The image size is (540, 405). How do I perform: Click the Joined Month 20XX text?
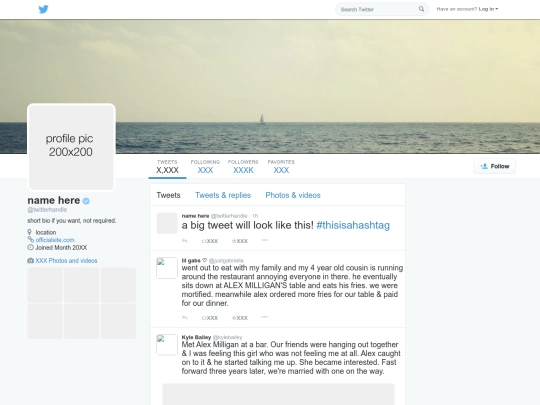click(61, 248)
